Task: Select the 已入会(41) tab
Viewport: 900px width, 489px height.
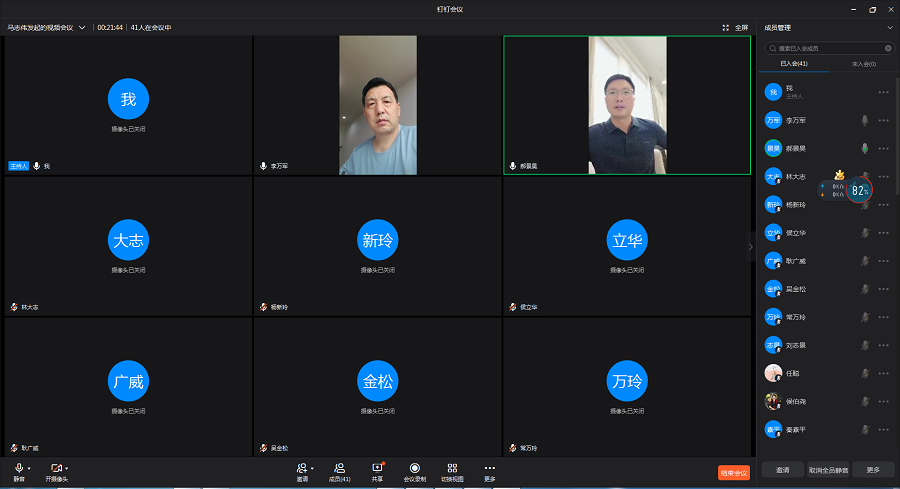Action: 794,64
